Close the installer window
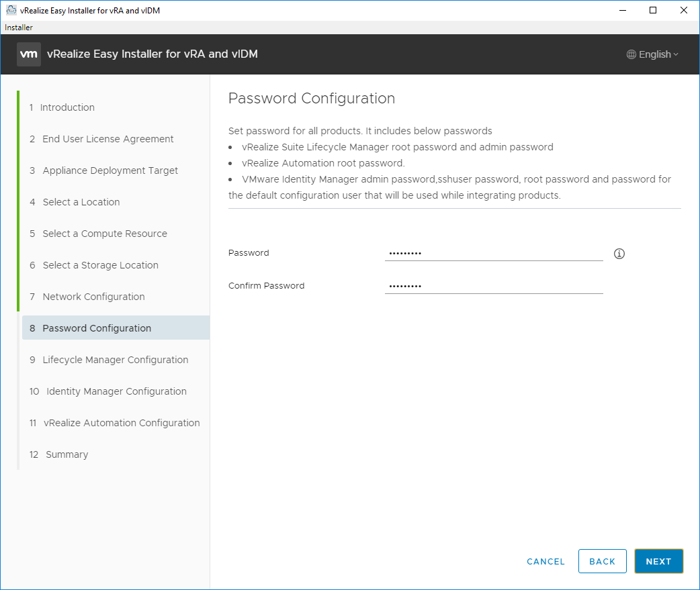The width and height of the screenshot is (700, 590). click(683, 10)
